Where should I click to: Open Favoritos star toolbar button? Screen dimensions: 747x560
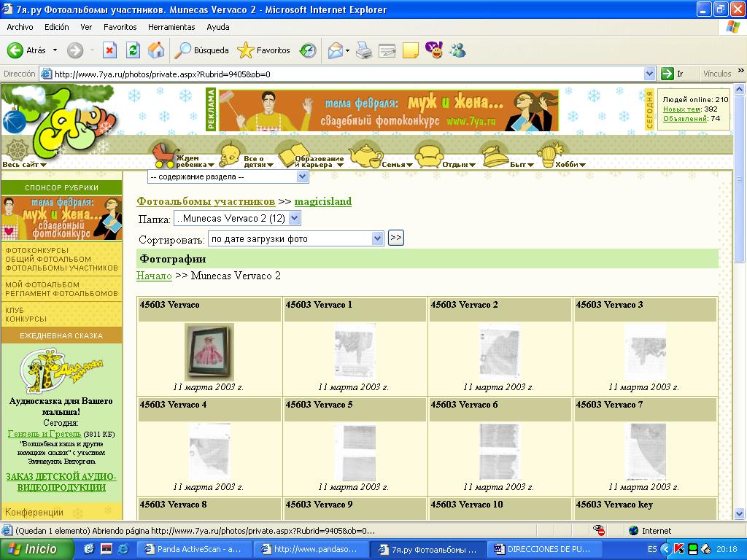[x=263, y=50]
